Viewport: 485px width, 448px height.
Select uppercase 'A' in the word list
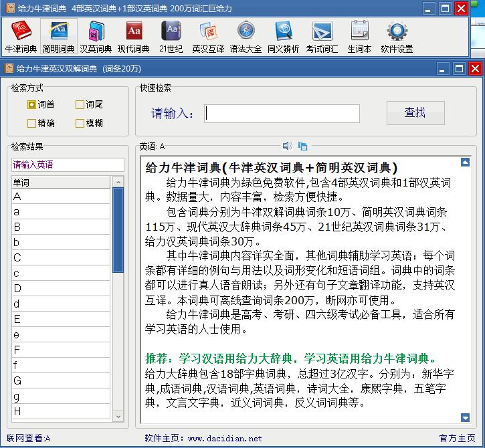(x=61, y=196)
